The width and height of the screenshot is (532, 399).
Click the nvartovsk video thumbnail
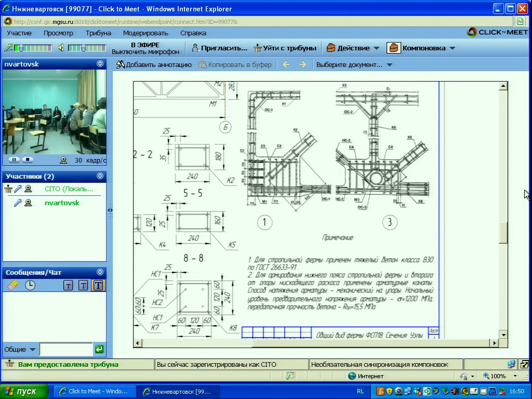click(x=54, y=112)
